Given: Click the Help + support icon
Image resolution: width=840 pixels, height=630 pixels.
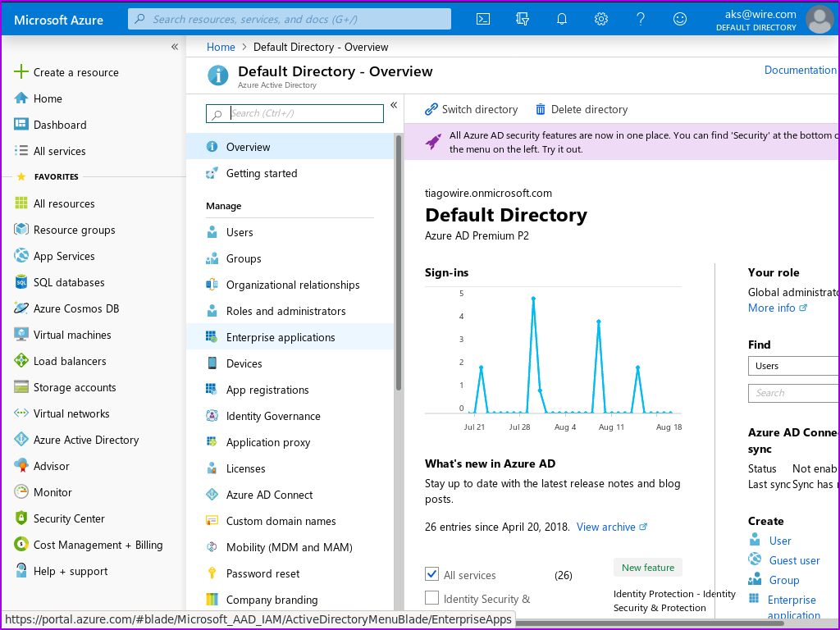Looking at the screenshot, I should [x=21, y=570].
